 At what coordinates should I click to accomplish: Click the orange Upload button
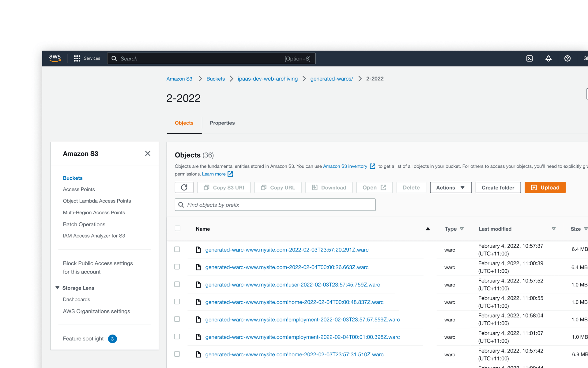click(545, 187)
